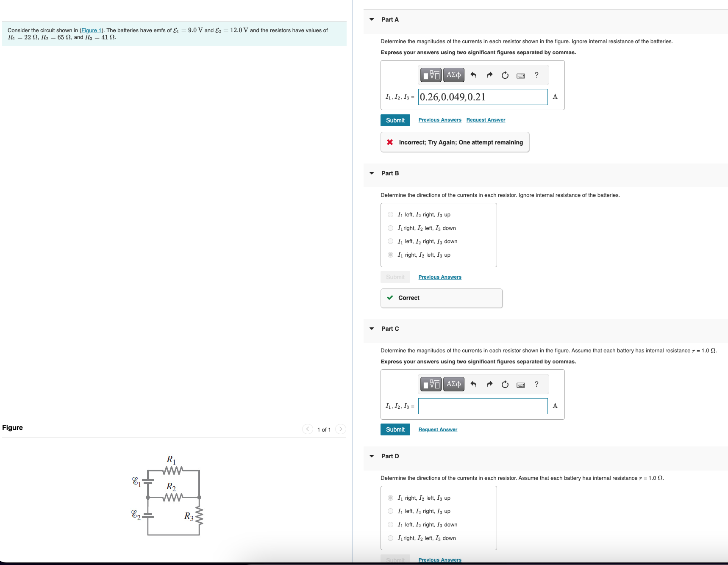Open the on-screen keyboard icon in Part A
The height and width of the screenshot is (565, 728).
click(x=521, y=75)
